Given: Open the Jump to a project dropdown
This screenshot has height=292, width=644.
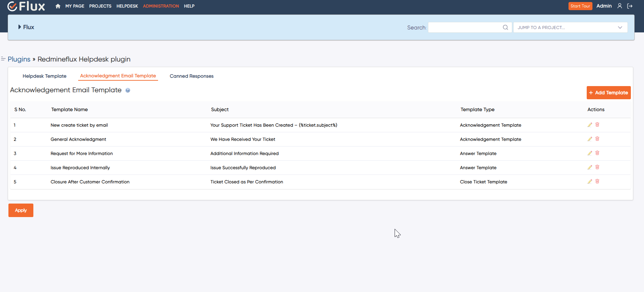Looking at the screenshot, I should [570, 27].
